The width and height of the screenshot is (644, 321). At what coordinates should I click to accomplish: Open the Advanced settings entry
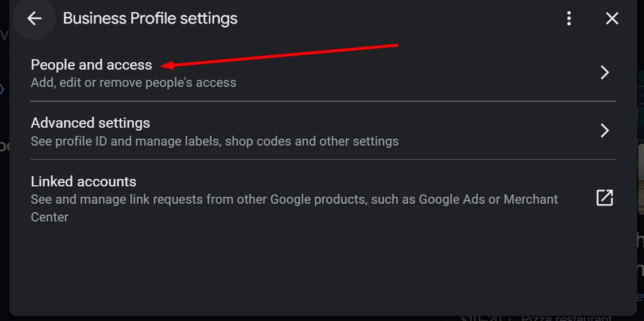point(323,131)
